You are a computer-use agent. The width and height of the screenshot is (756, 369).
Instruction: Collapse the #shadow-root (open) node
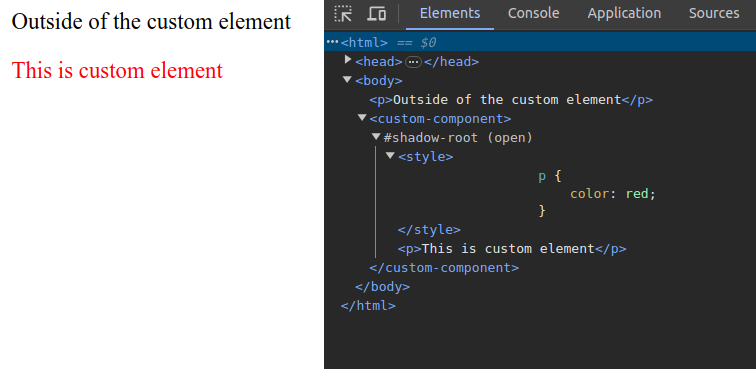(376, 137)
